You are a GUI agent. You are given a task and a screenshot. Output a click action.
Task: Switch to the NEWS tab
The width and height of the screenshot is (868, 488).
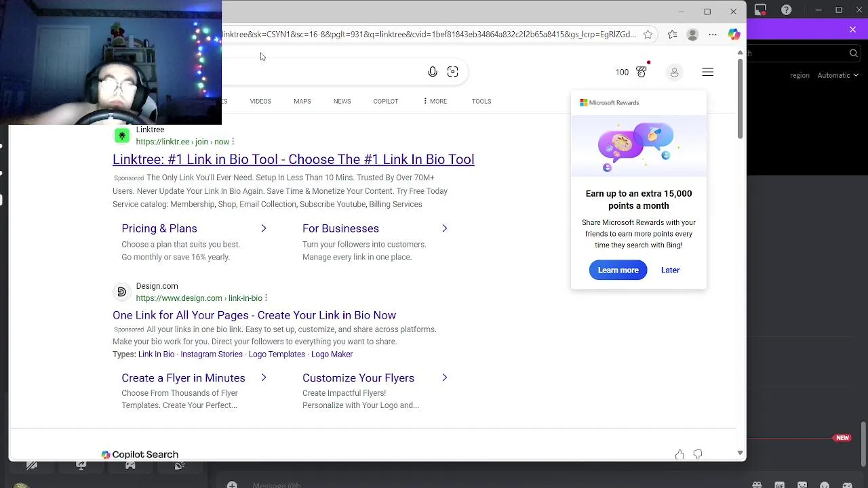tap(342, 101)
